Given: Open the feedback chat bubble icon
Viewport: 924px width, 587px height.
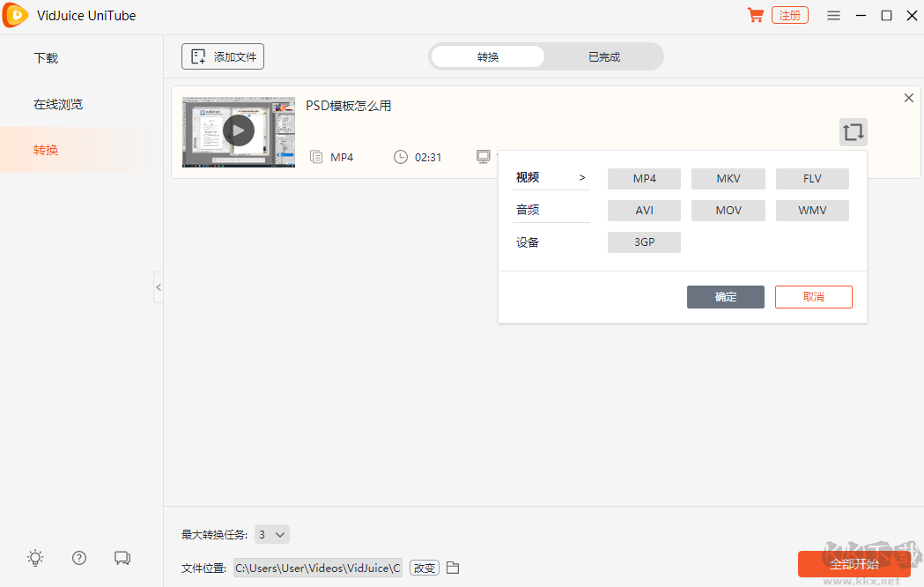Looking at the screenshot, I should [x=122, y=558].
